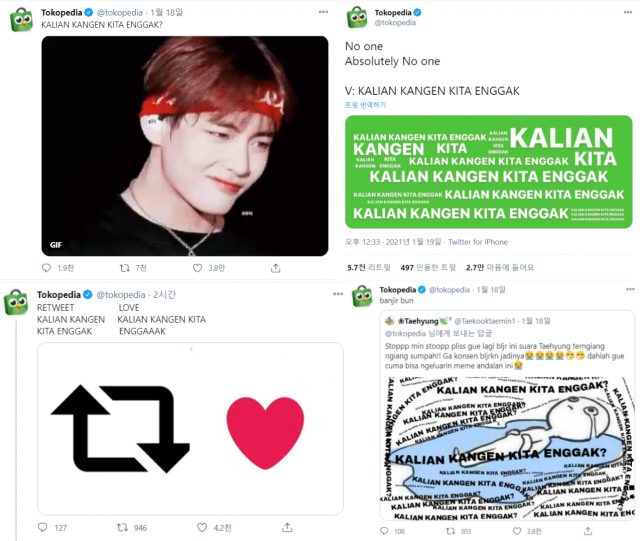Screen dimensions: 640x541
Task: Open the @Taekooktaemin1 quoted profile handle
Action: 485,321
